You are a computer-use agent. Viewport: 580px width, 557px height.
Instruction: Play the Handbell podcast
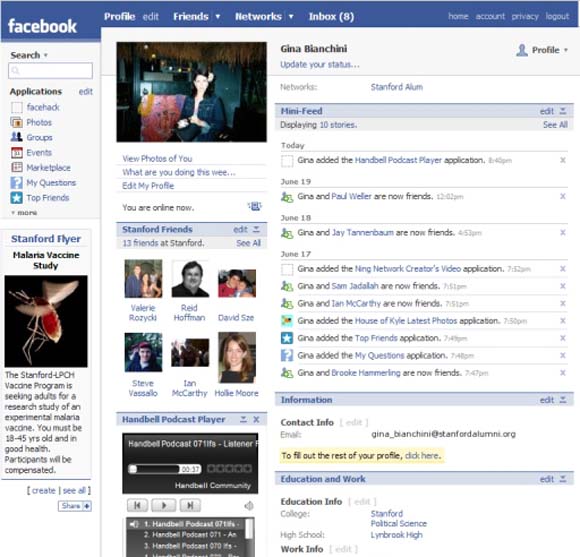164,505
